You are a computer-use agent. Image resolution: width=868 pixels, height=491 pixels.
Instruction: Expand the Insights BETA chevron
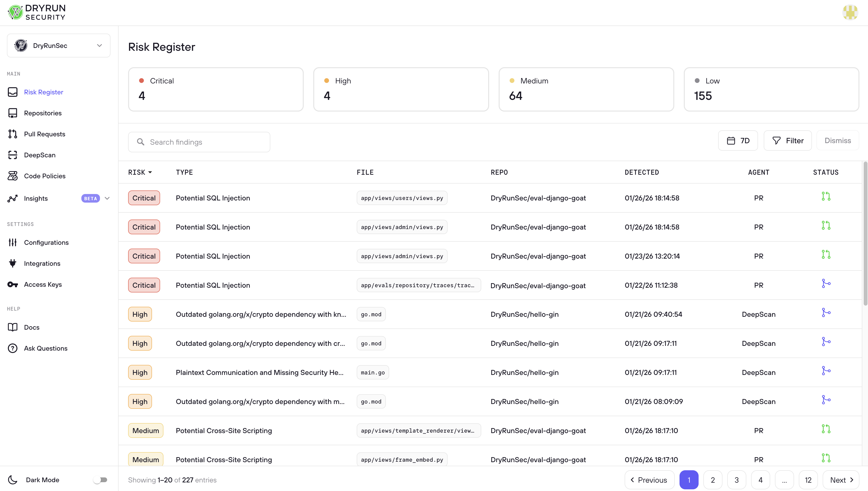tap(107, 198)
